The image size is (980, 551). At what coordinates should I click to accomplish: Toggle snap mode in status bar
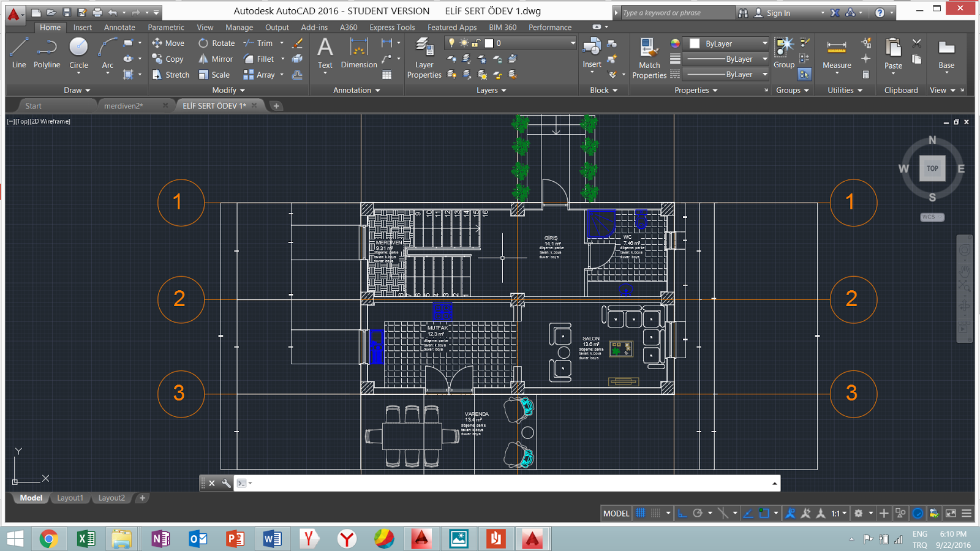[x=655, y=513]
